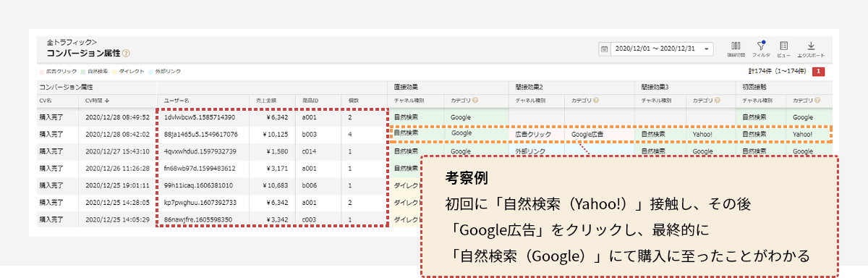The height and width of the screenshot is (278, 868).
Task: Click CV時間 cell 2020/12/25 19:01:11
Action: point(117,185)
